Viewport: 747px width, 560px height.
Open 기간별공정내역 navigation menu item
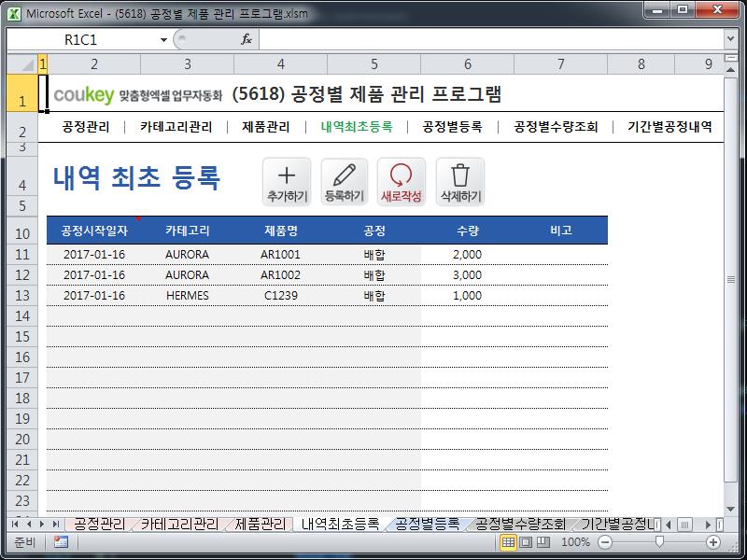click(669, 127)
